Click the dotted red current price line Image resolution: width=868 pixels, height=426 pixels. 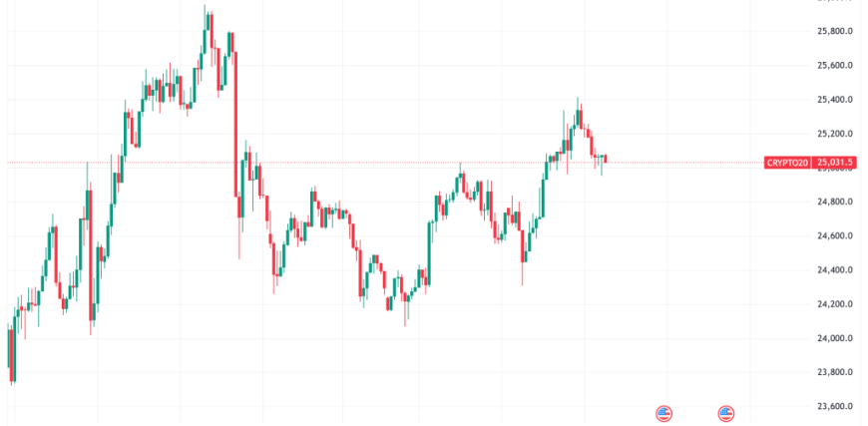pyautogui.click(x=399, y=162)
